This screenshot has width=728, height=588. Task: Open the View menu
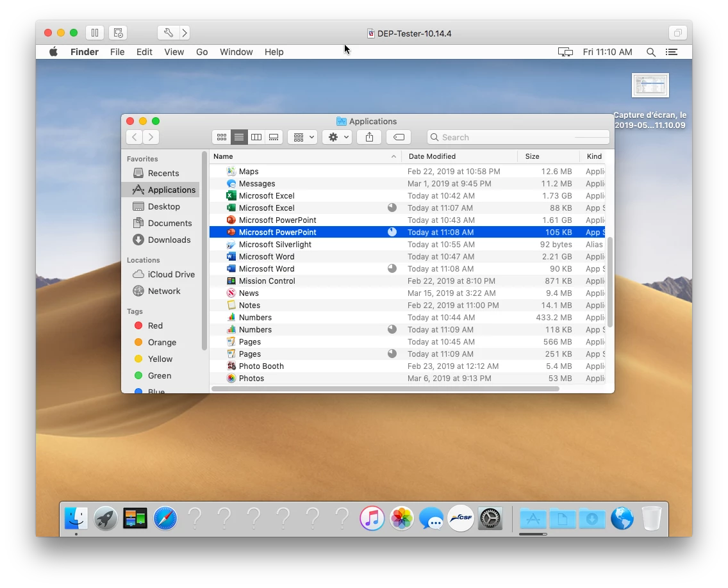tap(174, 52)
